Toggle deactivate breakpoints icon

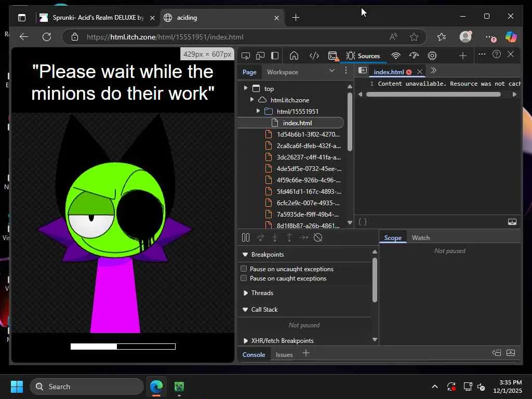point(318,237)
